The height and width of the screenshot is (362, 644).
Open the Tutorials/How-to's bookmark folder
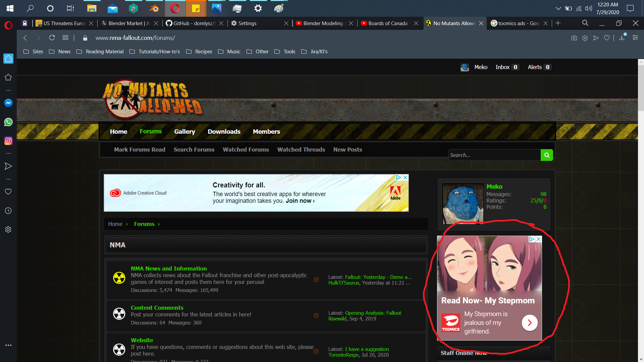click(159, 52)
